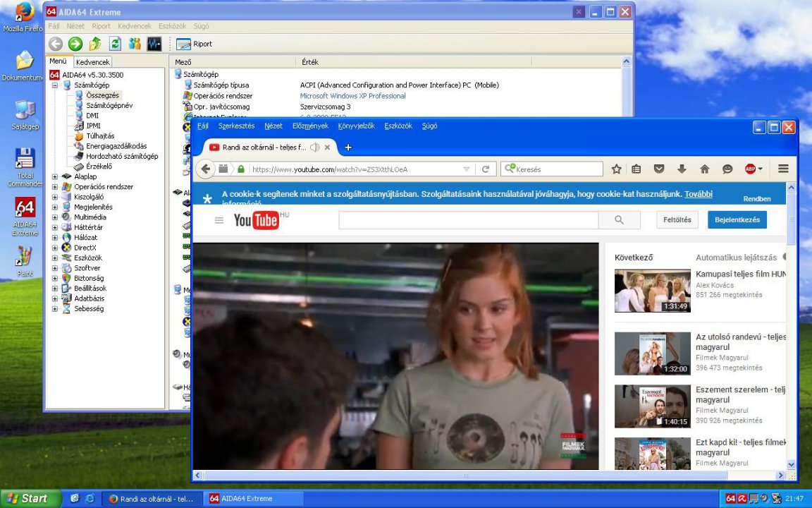Open Eszement szerelem video thumbnail
The width and height of the screenshot is (812, 508).
(653, 406)
